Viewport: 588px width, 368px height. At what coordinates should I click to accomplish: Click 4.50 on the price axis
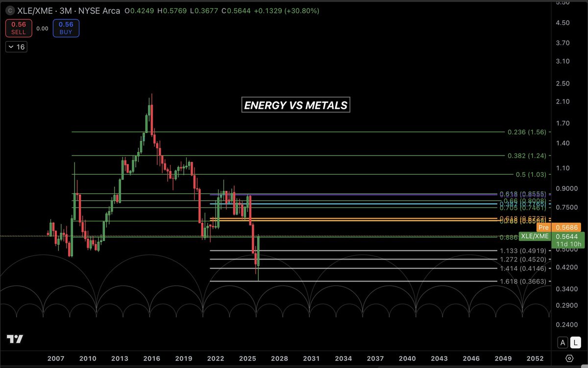pyautogui.click(x=563, y=23)
